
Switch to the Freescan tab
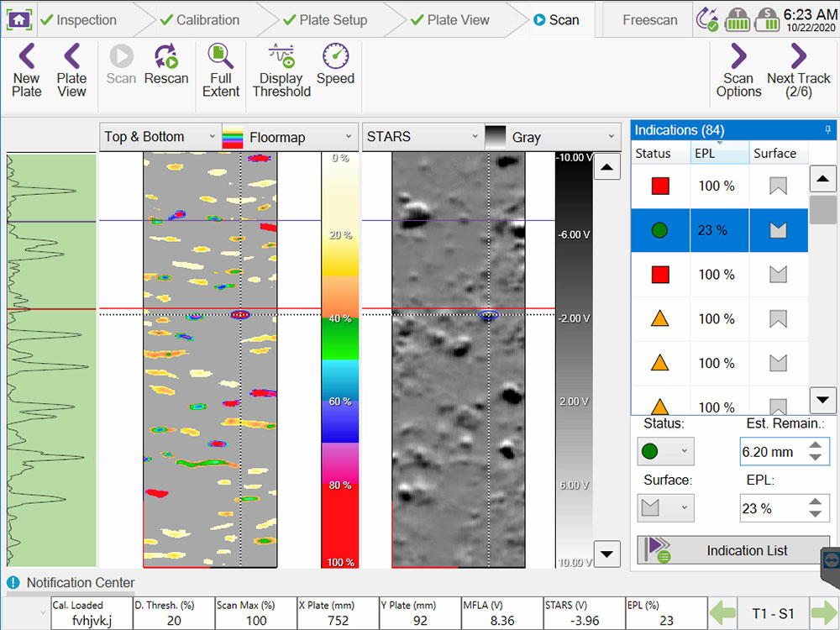point(648,19)
